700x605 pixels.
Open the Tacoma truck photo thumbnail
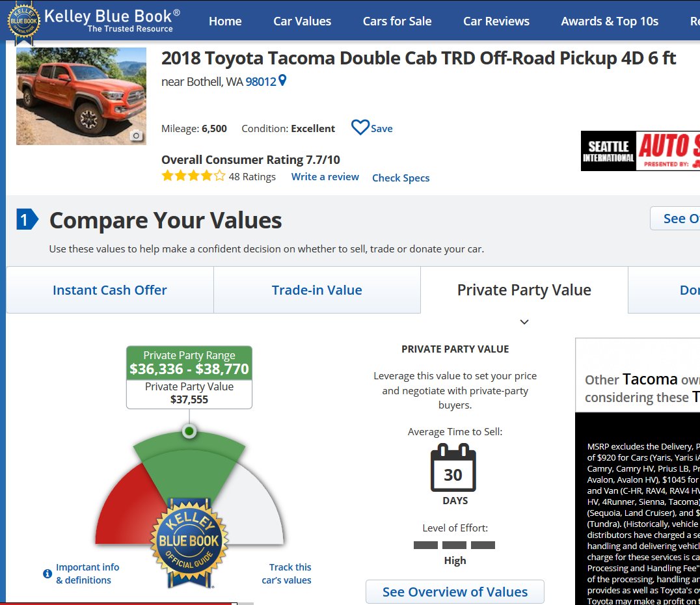click(x=81, y=96)
